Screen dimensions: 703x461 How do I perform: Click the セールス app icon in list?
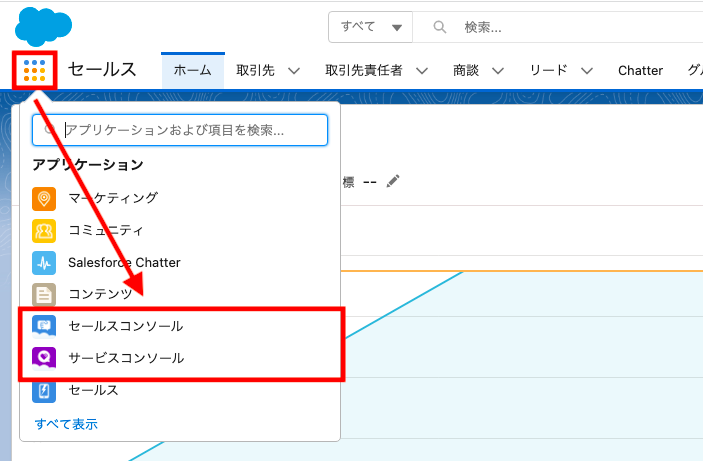point(44,390)
